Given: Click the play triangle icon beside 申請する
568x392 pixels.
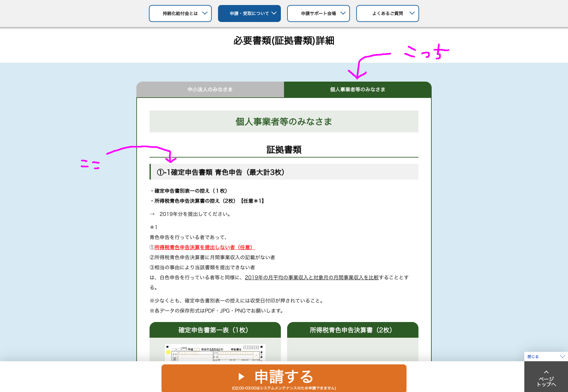Looking at the screenshot, I should tap(241, 376).
